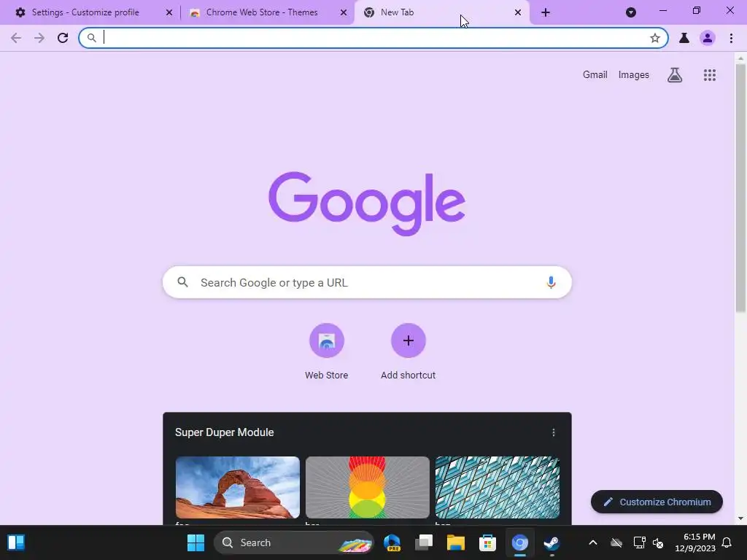Open Steam from taskbar

[x=551, y=542]
